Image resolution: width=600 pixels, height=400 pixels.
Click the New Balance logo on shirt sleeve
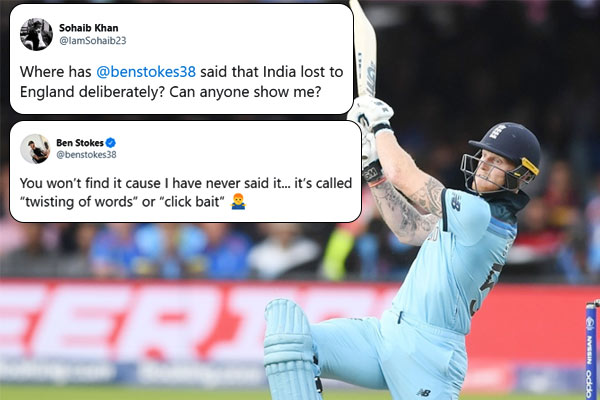[x=455, y=202]
